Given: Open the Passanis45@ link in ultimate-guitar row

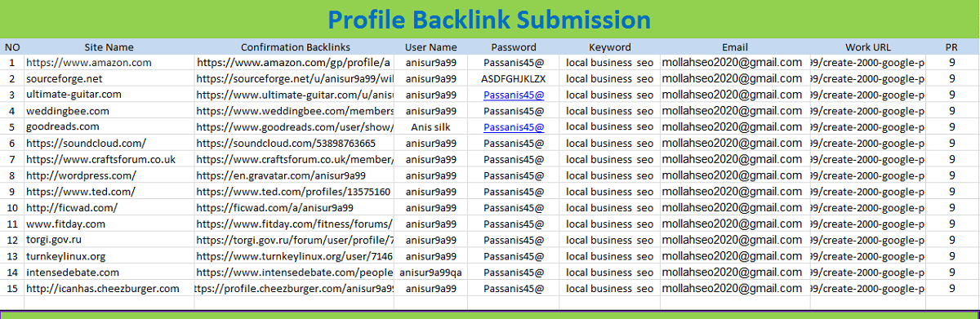Looking at the screenshot, I should click(x=514, y=95).
